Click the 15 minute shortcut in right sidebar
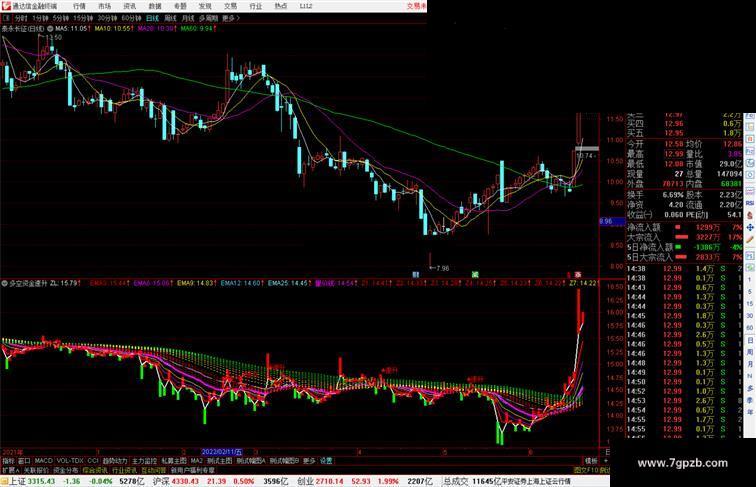The width and height of the screenshot is (756, 487). (x=750, y=304)
